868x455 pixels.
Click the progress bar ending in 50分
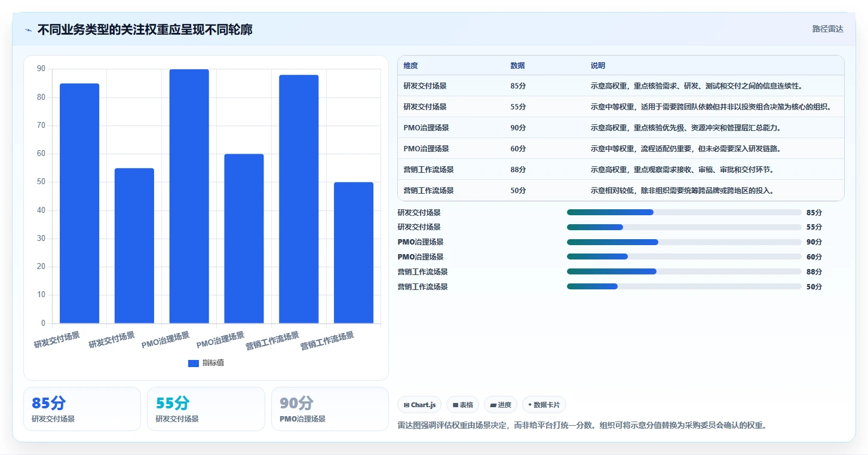point(684,286)
